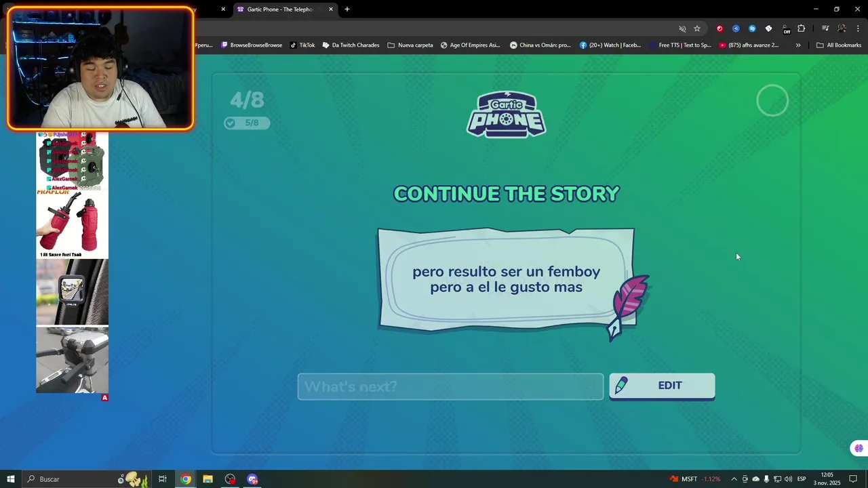Open the Facebook Watch bookmark
868x488 pixels.
tap(610, 45)
